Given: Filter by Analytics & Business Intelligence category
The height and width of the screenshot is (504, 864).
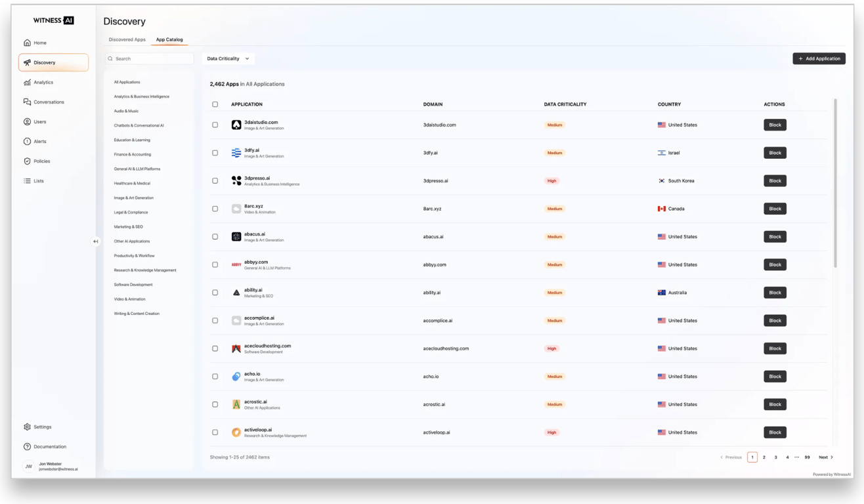Looking at the screenshot, I should (x=142, y=96).
